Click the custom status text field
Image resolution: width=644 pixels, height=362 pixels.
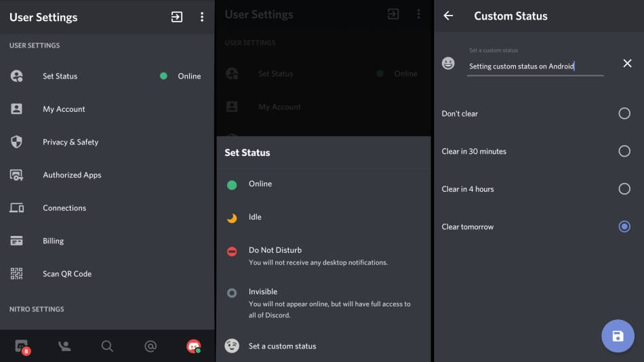point(535,66)
